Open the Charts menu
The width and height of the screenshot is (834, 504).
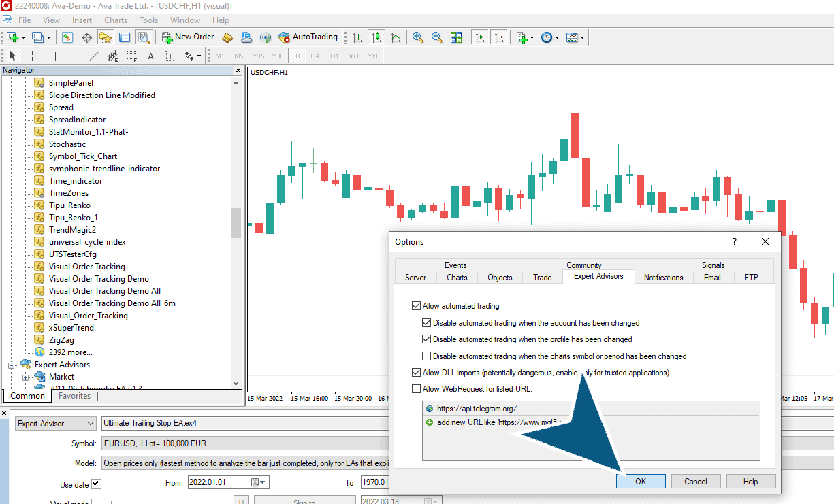(x=116, y=20)
